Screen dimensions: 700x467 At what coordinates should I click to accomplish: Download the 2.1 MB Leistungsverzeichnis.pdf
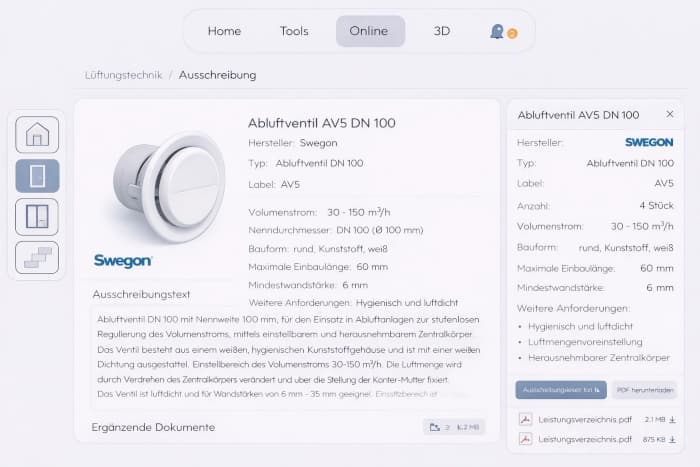click(672, 420)
